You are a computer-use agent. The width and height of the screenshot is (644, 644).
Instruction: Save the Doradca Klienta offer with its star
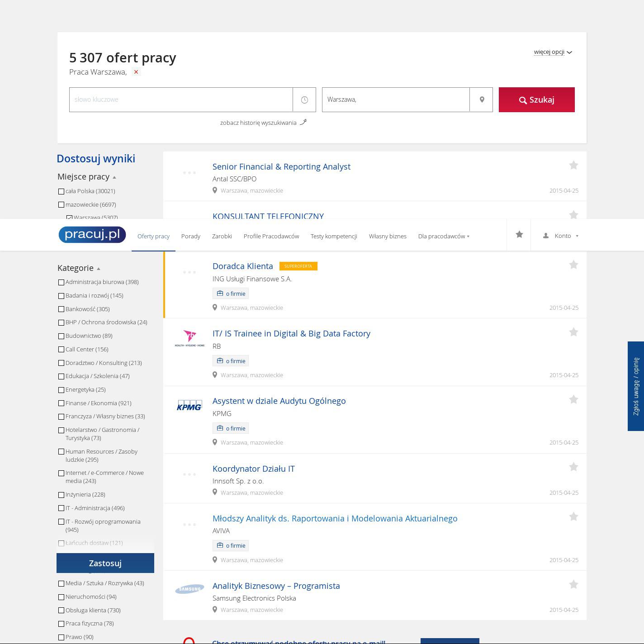click(x=573, y=265)
